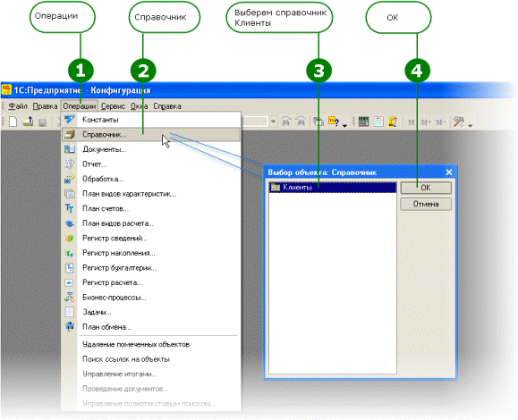Click the Операции menu
This screenshot has height=420, width=518.
click(80, 106)
